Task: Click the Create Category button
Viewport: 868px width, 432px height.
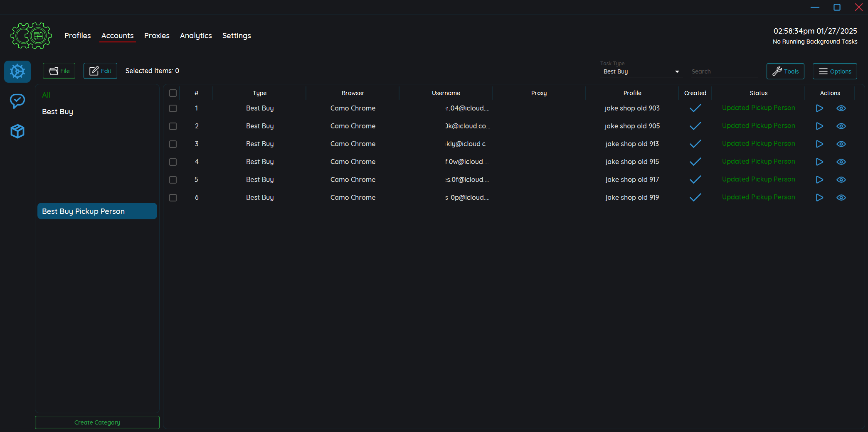Action: tap(97, 422)
